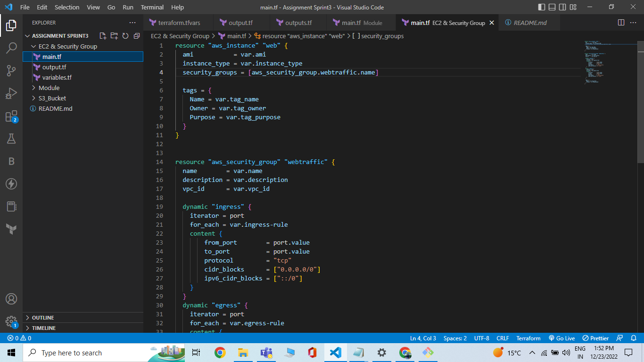The image size is (644, 362).
Task: Open the Run and Debug panel
Action: (x=11, y=92)
